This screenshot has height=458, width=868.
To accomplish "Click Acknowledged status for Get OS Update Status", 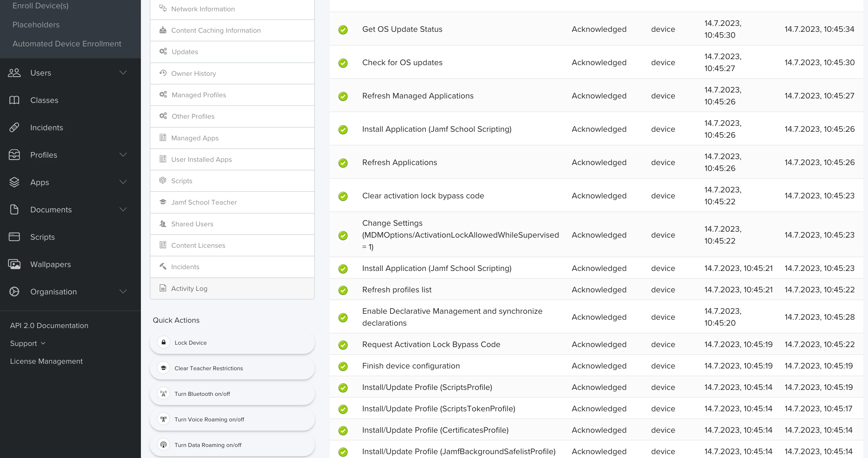I will pos(599,29).
